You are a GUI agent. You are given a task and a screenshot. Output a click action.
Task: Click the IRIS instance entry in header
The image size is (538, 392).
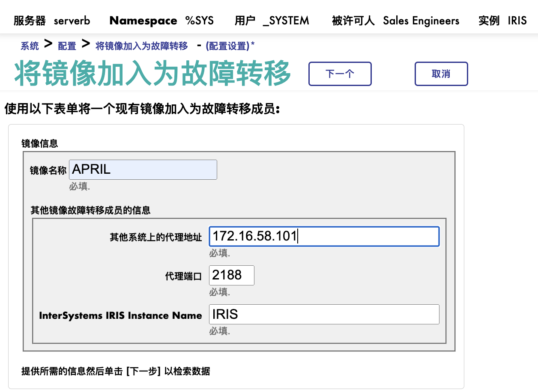click(517, 20)
